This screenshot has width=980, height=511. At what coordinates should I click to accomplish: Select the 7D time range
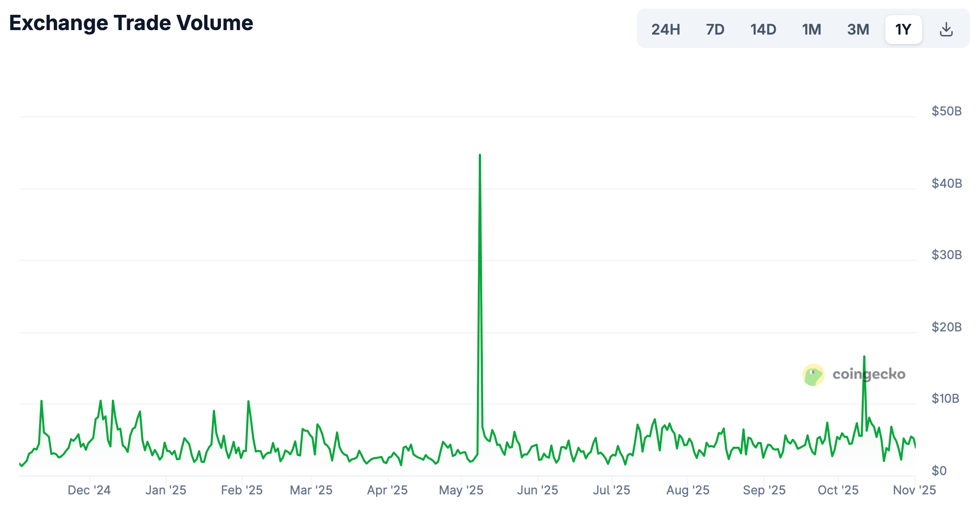[715, 30]
